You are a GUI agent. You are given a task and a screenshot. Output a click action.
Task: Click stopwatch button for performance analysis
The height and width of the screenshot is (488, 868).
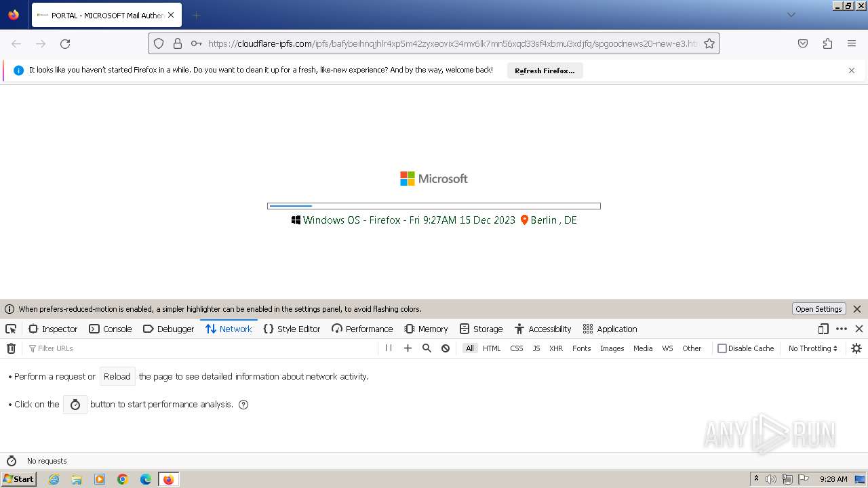[x=75, y=405]
